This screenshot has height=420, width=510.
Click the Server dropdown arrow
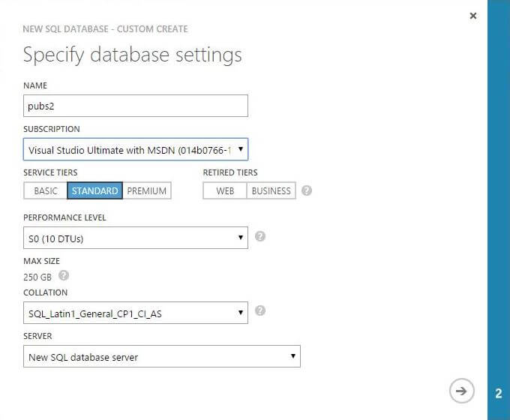(292, 357)
